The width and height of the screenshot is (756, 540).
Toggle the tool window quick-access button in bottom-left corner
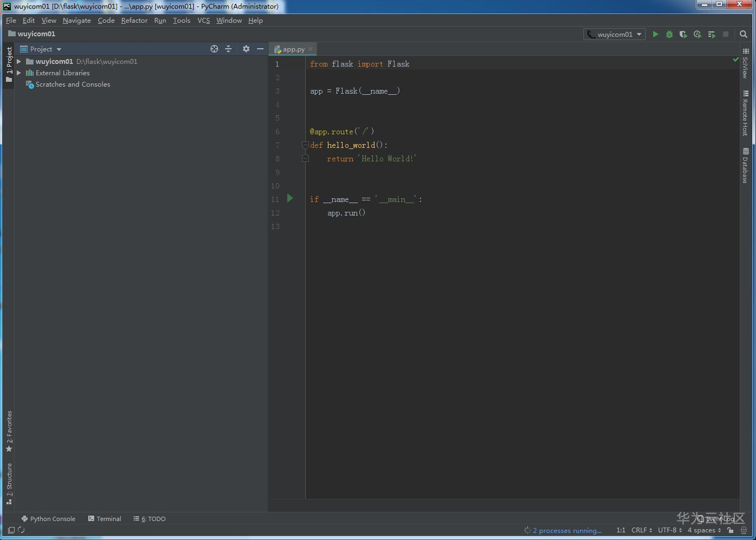(x=11, y=530)
